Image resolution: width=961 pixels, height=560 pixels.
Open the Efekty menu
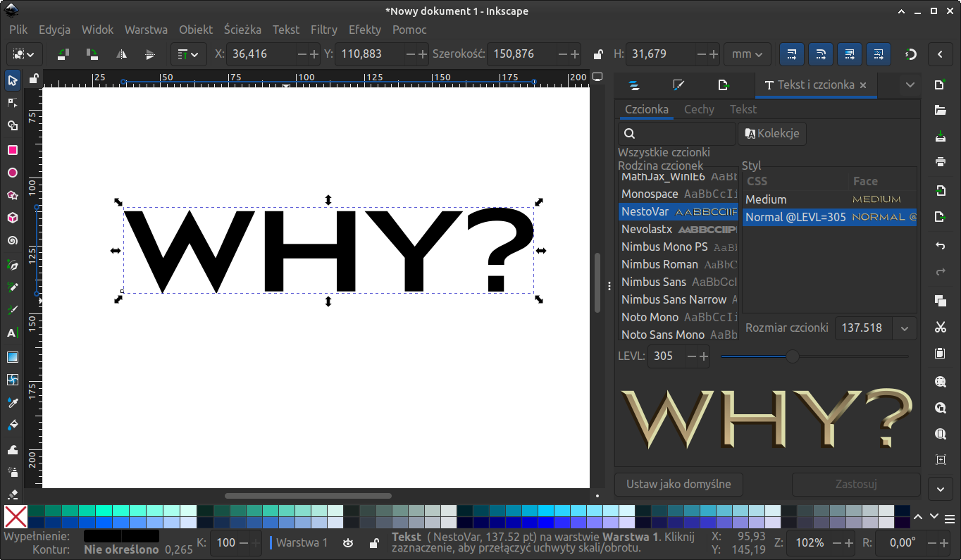coord(365,30)
